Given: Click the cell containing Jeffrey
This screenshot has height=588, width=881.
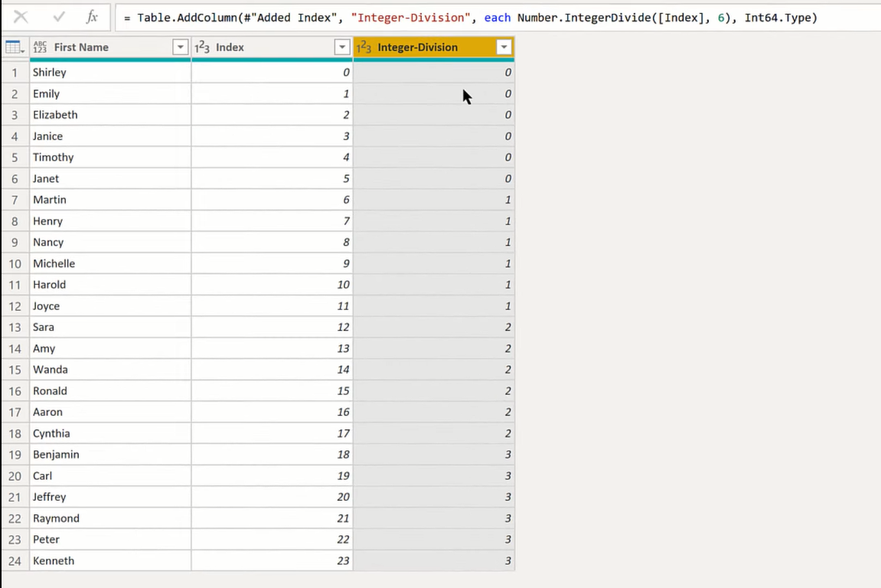Looking at the screenshot, I should 111,497.
